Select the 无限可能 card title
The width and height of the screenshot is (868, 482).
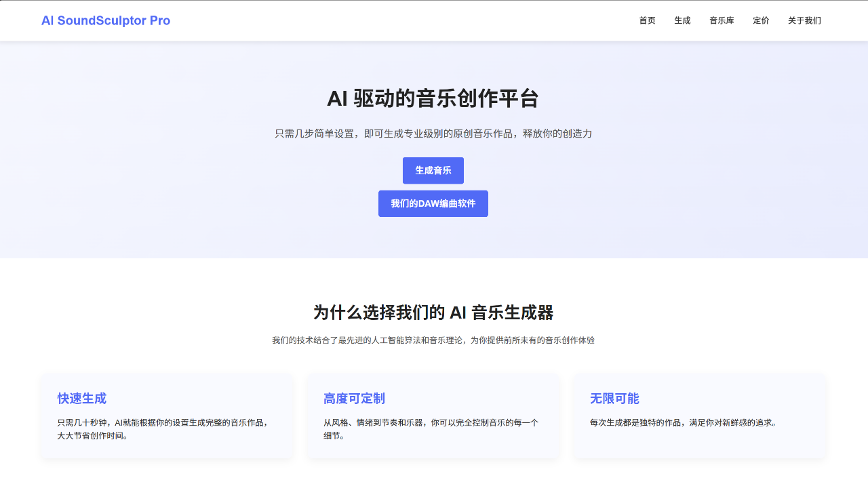click(614, 399)
